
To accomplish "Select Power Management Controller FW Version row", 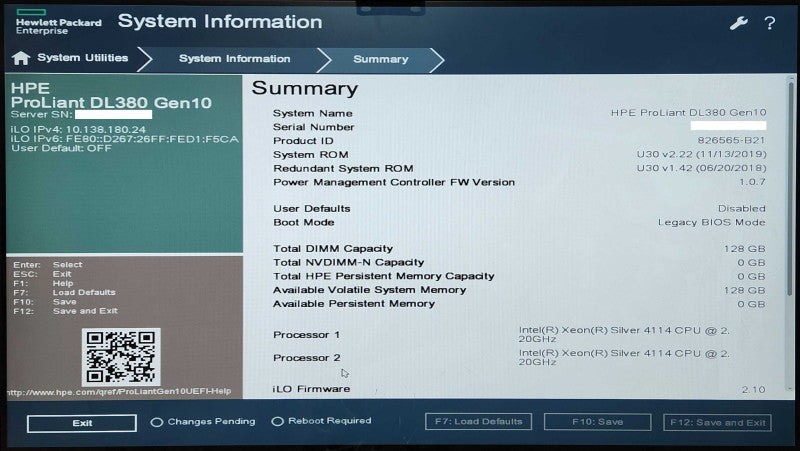I will pyautogui.click(x=519, y=182).
